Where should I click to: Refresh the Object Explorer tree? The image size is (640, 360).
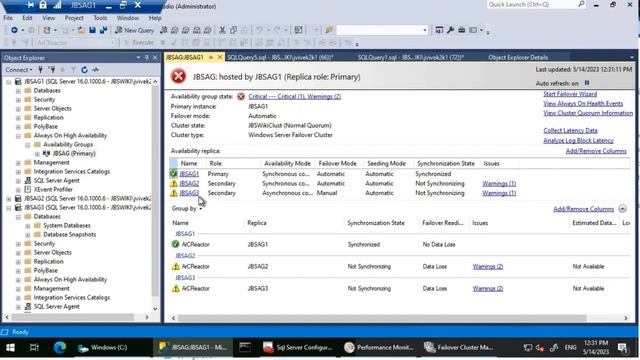click(84, 70)
